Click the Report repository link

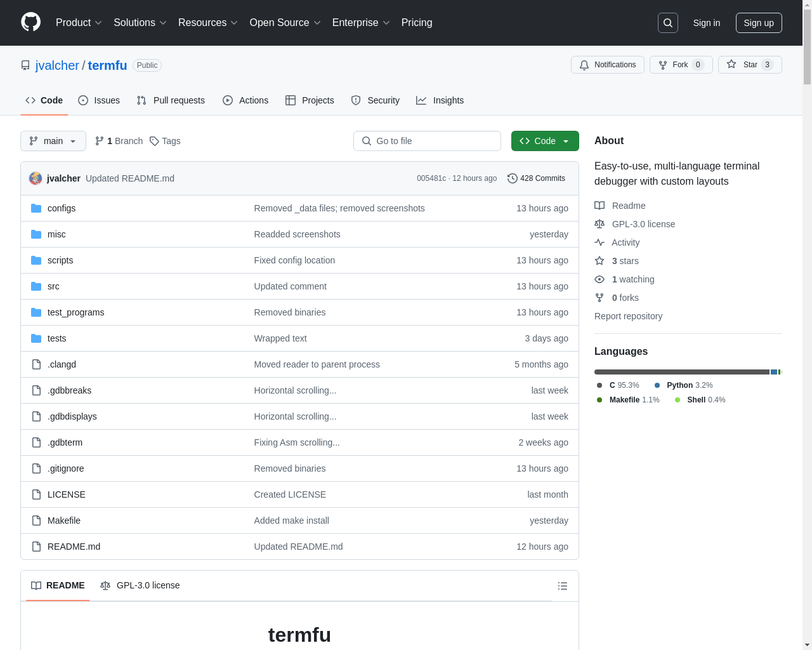(628, 316)
